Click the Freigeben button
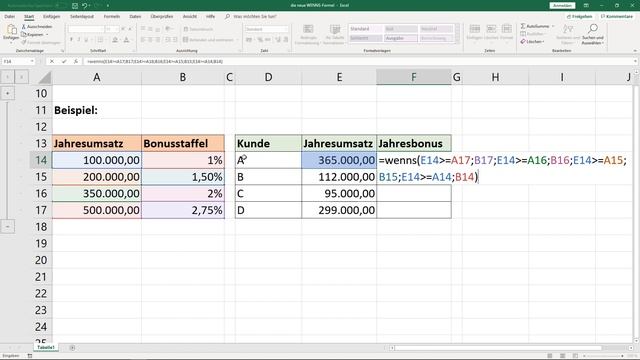 pos(580,17)
